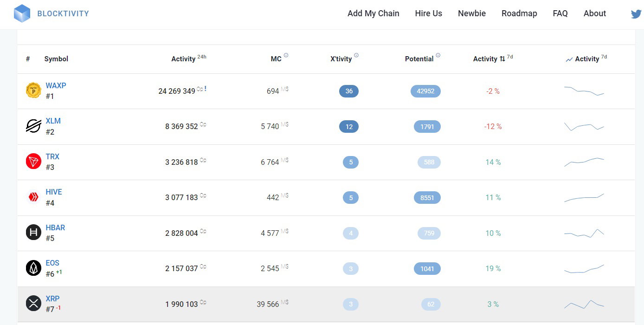Open the About page
This screenshot has width=644, height=325.
[x=595, y=13]
